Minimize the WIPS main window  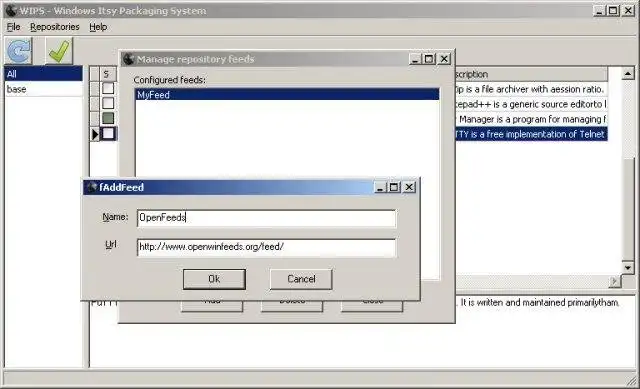click(x=599, y=11)
